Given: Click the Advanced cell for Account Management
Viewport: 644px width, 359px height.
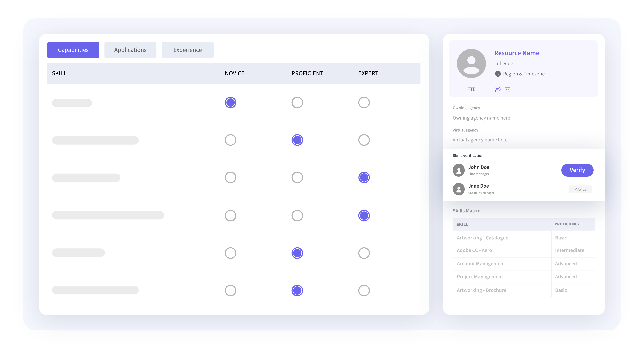Looking at the screenshot, I should coord(566,264).
